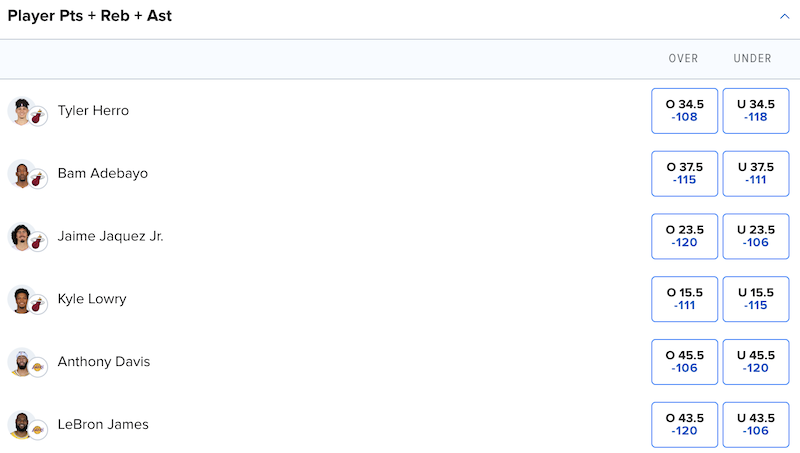This screenshot has height=453, width=800.
Task: Click Jaime Jaquez Jr.'s headshot icon
Action: pyautogui.click(x=21, y=237)
